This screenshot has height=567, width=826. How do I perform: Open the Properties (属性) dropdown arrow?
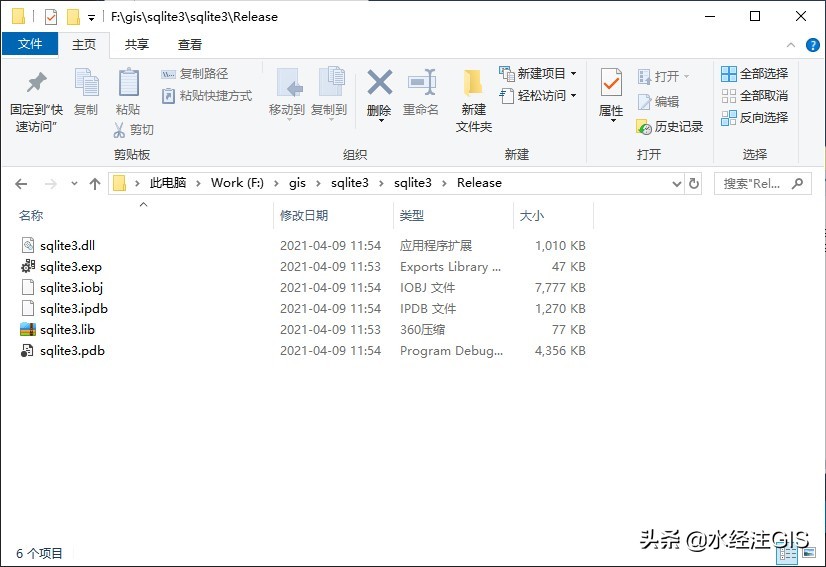(x=613, y=121)
